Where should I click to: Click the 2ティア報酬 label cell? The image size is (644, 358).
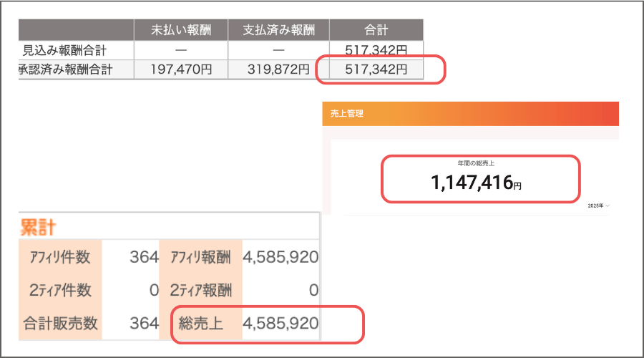coord(202,290)
